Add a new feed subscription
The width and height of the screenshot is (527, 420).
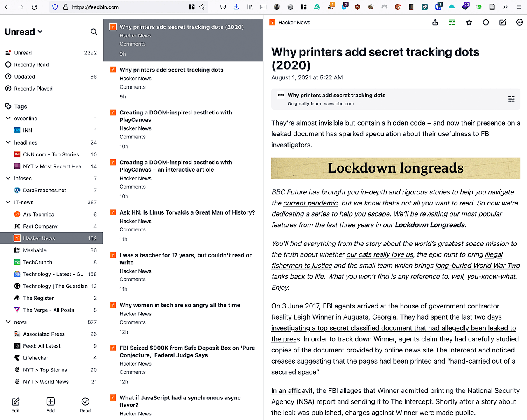coord(51,405)
